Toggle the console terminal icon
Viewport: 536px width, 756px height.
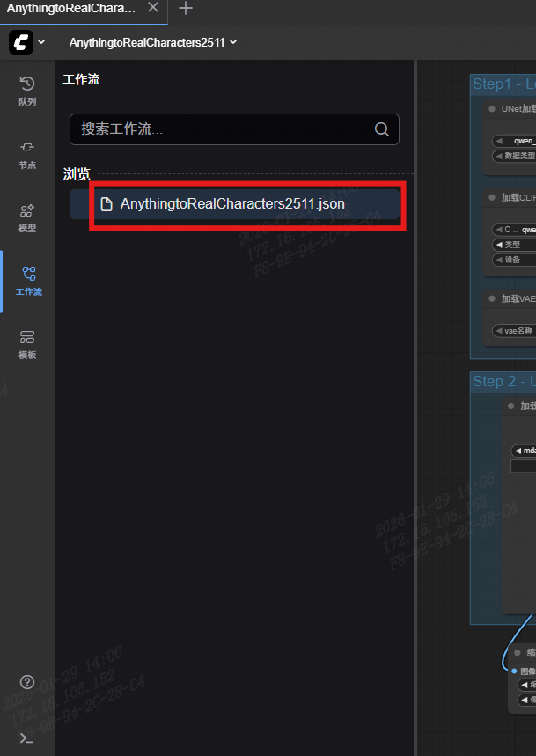click(x=27, y=738)
